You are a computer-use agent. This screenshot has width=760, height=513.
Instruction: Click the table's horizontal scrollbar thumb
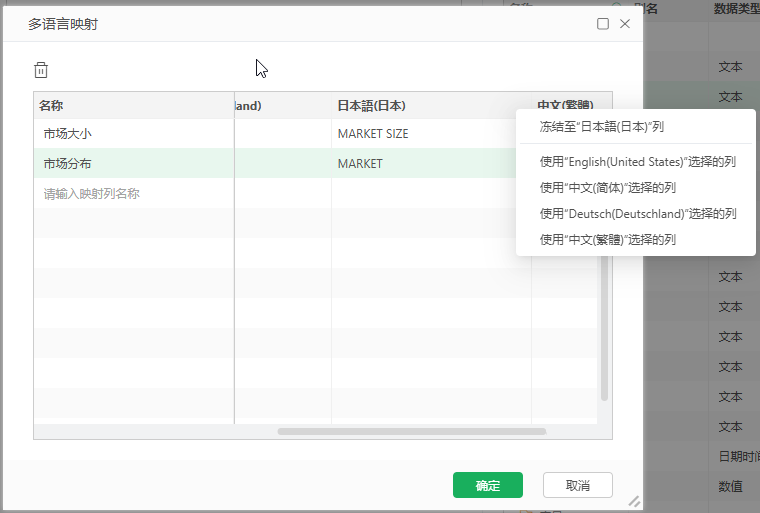[412, 431]
